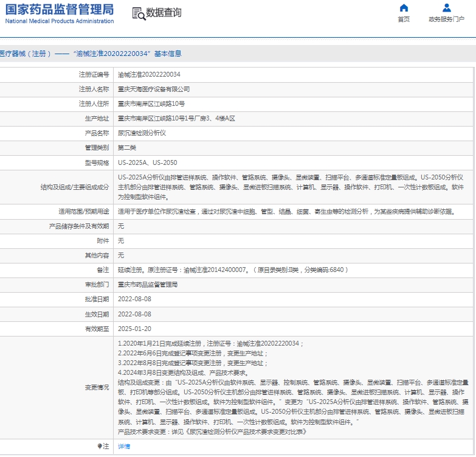
Task: Open the 首页 home icon
Action: (404, 7)
